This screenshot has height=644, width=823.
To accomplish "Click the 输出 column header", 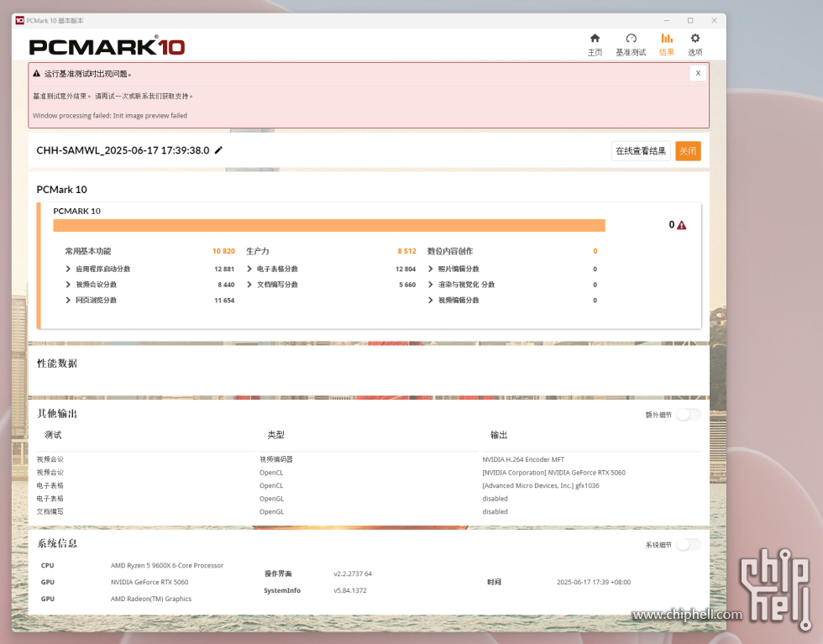I will [x=499, y=435].
